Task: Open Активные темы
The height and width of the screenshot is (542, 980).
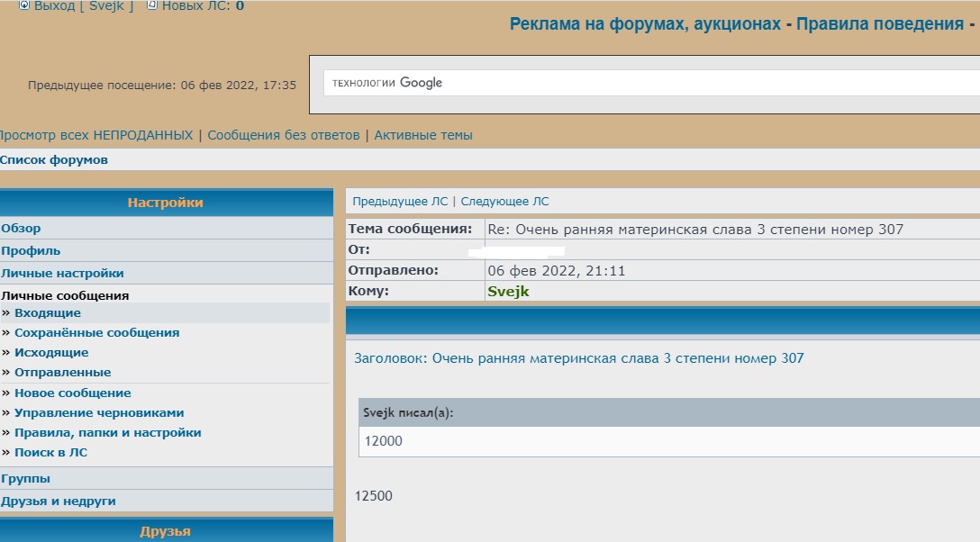Action: click(x=423, y=135)
